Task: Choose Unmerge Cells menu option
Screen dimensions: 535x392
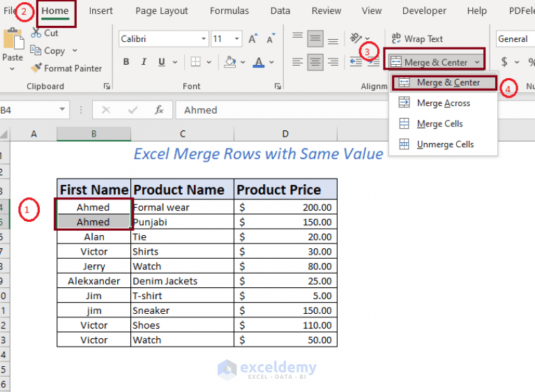Action: [x=443, y=144]
